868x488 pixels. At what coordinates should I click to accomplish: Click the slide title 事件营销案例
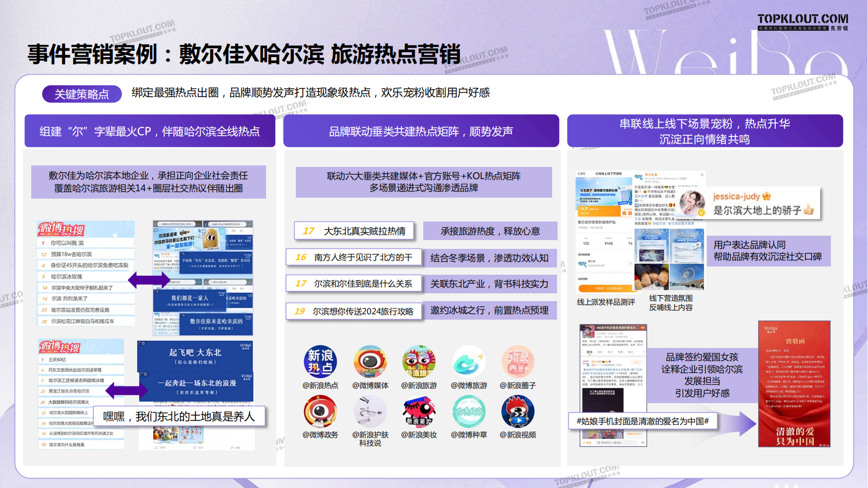pos(244,54)
